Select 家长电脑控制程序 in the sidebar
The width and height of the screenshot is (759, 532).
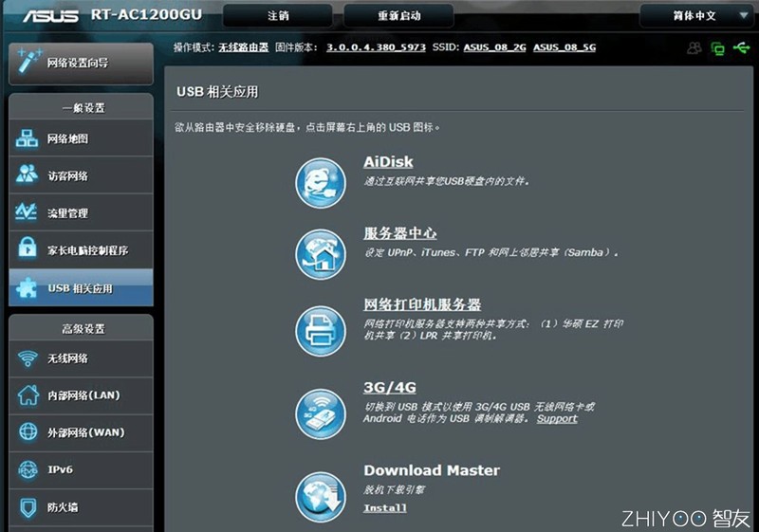(x=82, y=249)
